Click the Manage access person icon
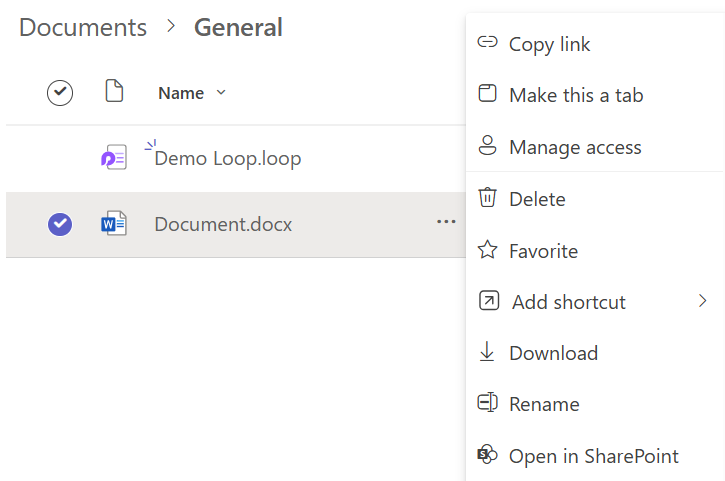 [x=487, y=147]
